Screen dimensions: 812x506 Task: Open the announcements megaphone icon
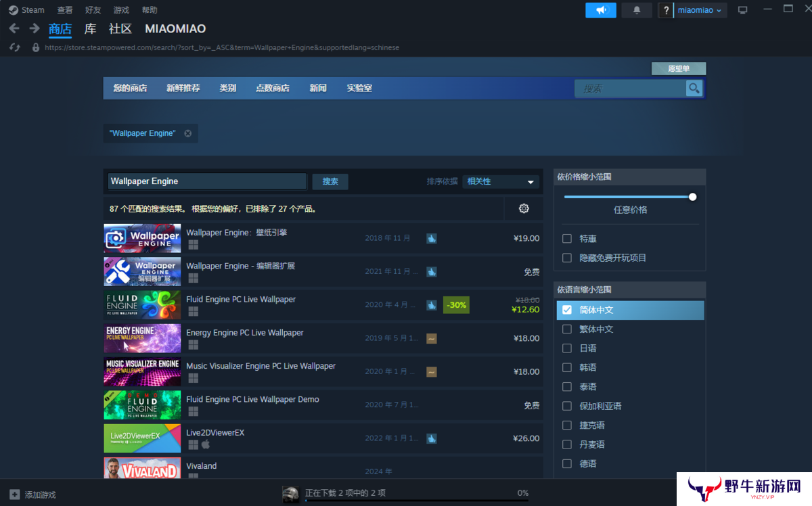pos(601,10)
